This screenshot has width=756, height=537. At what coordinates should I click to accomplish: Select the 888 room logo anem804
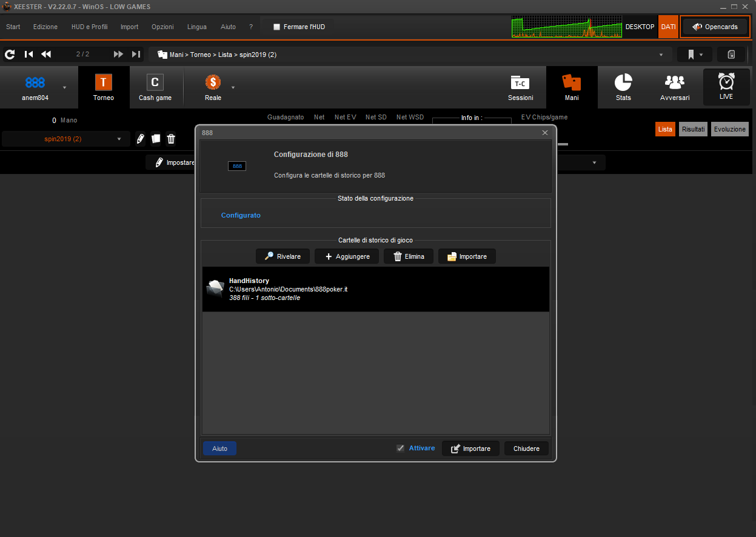(x=35, y=87)
